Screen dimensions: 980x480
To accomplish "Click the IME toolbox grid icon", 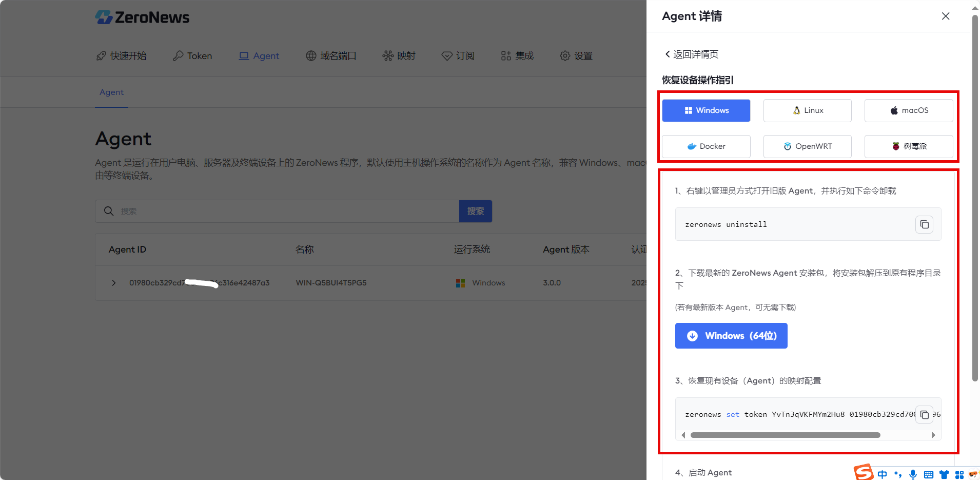I will click(x=959, y=474).
